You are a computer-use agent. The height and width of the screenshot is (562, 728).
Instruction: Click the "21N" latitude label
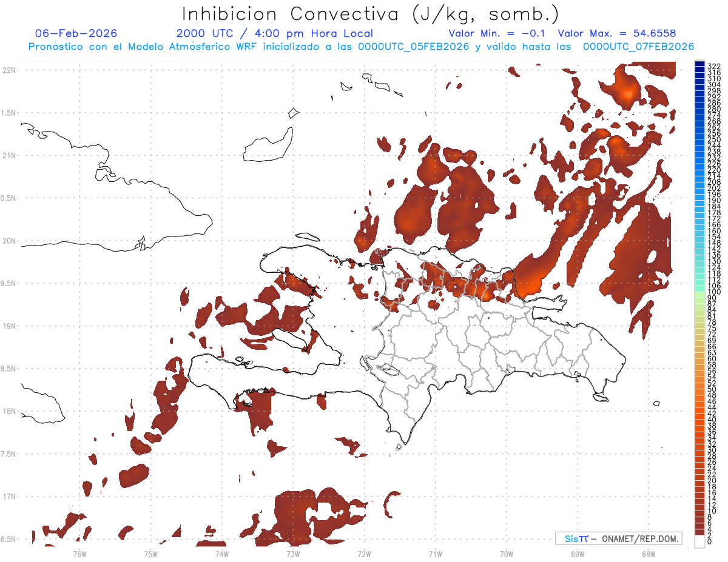point(9,156)
